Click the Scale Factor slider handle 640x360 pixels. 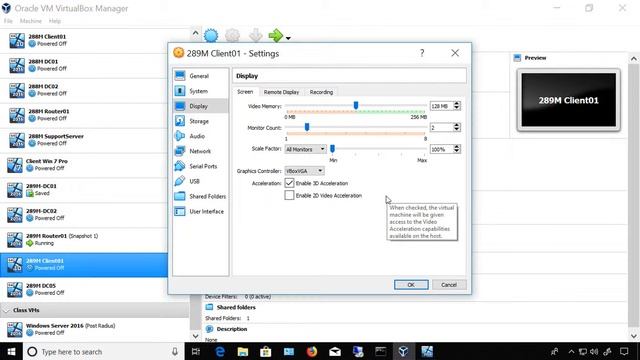pos(333,149)
